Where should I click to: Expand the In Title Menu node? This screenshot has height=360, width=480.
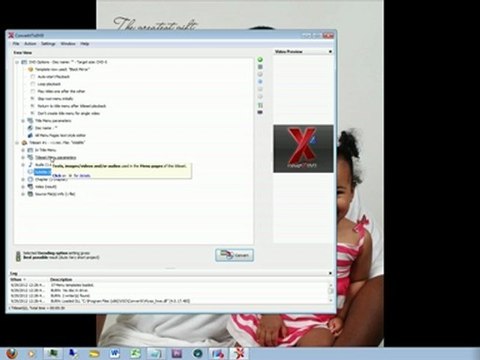click(23, 150)
